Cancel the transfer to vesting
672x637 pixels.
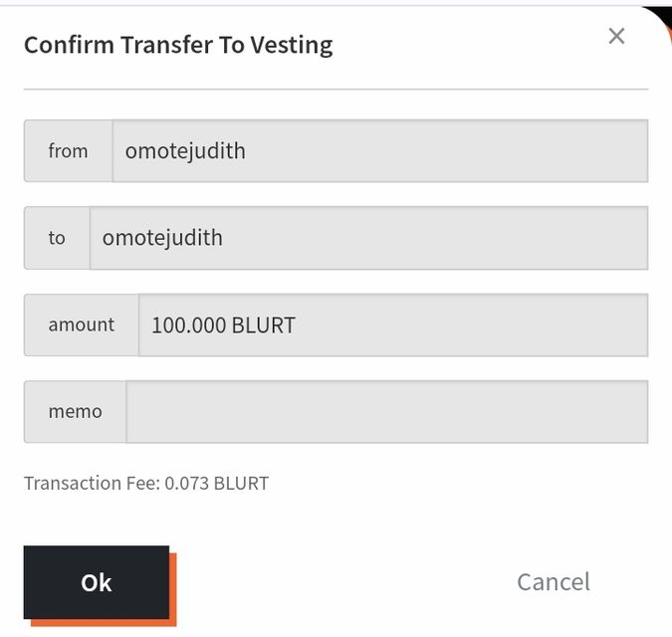pos(553,582)
